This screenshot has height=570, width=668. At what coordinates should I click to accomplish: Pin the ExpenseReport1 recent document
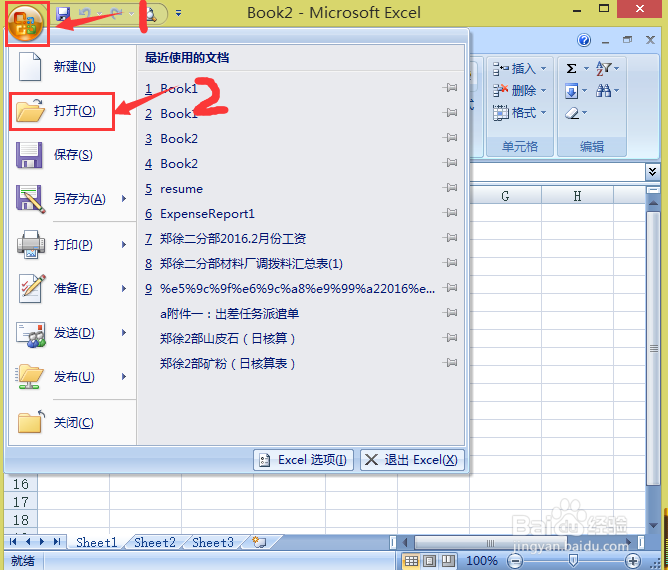[x=450, y=213]
